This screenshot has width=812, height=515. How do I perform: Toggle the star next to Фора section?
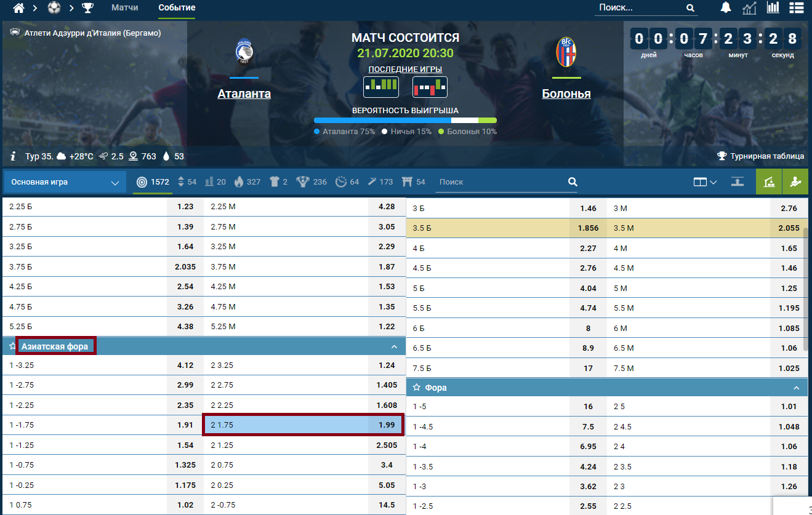pyautogui.click(x=417, y=388)
